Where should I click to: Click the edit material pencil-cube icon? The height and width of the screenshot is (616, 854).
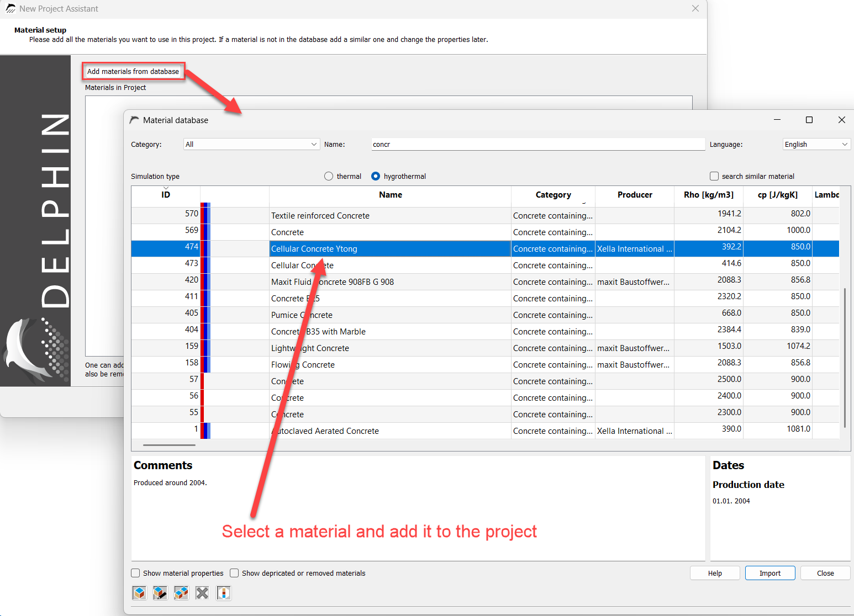[x=160, y=593]
